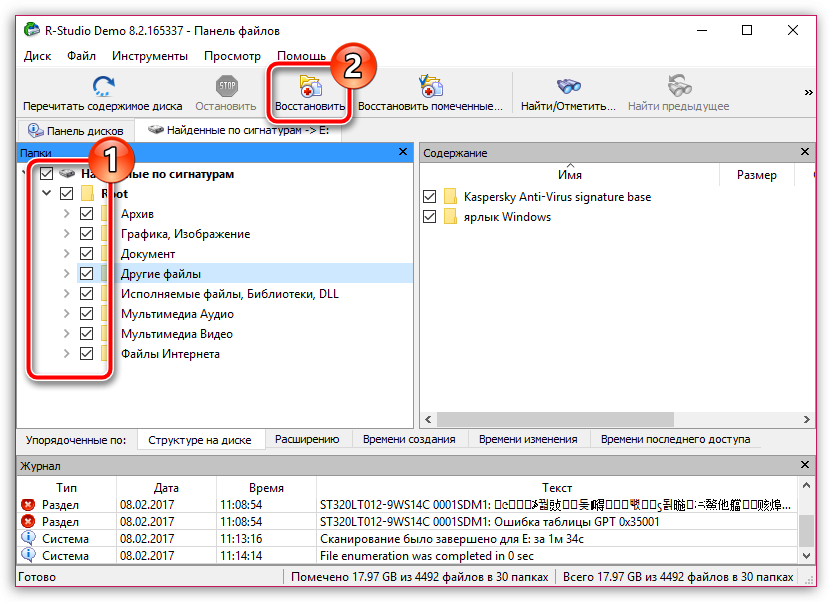Toggle the Мультимедиа Аудио checkbox
832x602 pixels.
pos(86,313)
